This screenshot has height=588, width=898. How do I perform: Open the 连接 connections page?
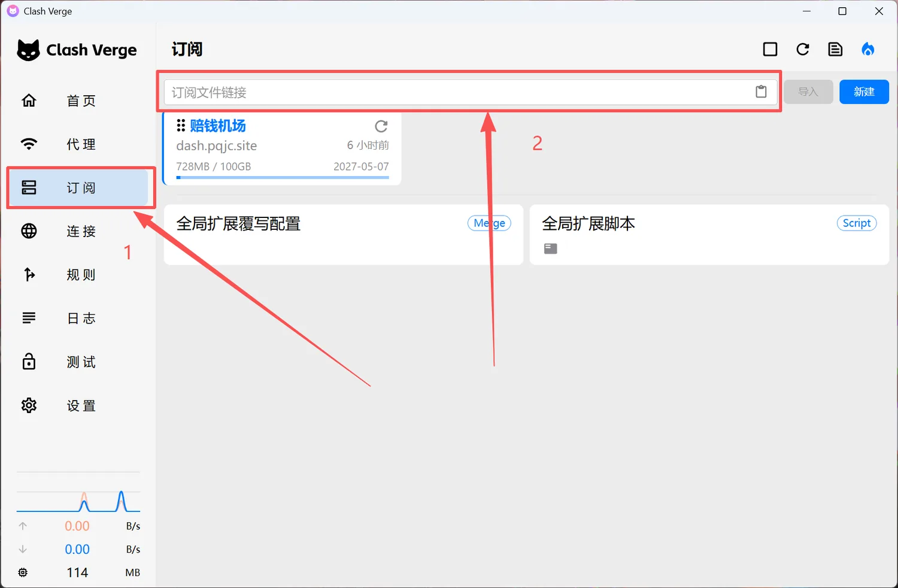pyautogui.click(x=78, y=231)
